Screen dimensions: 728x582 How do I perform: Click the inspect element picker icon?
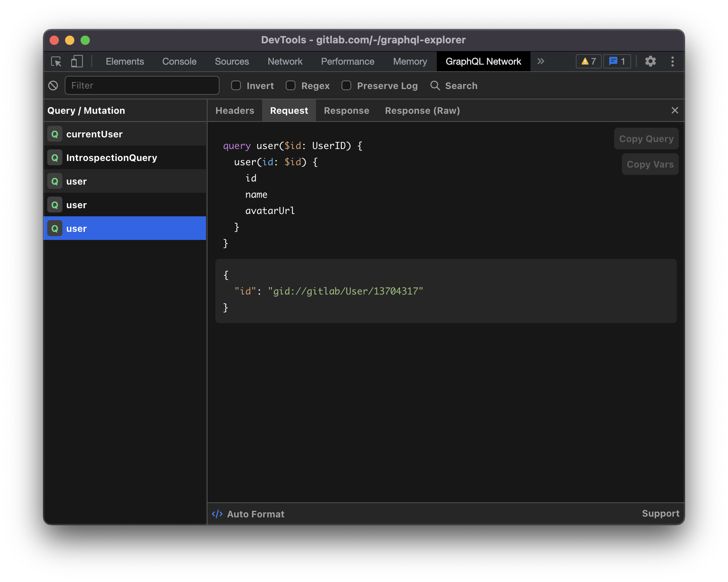[56, 62]
